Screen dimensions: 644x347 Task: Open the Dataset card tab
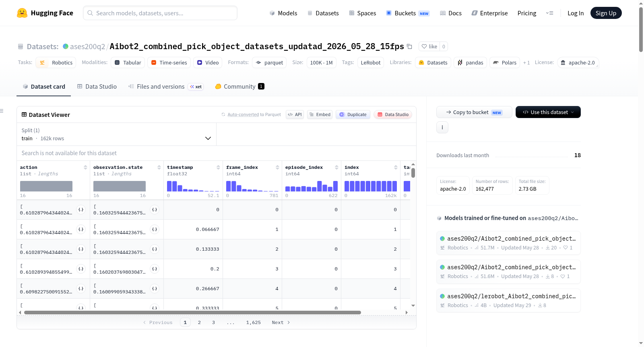click(x=44, y=87)
